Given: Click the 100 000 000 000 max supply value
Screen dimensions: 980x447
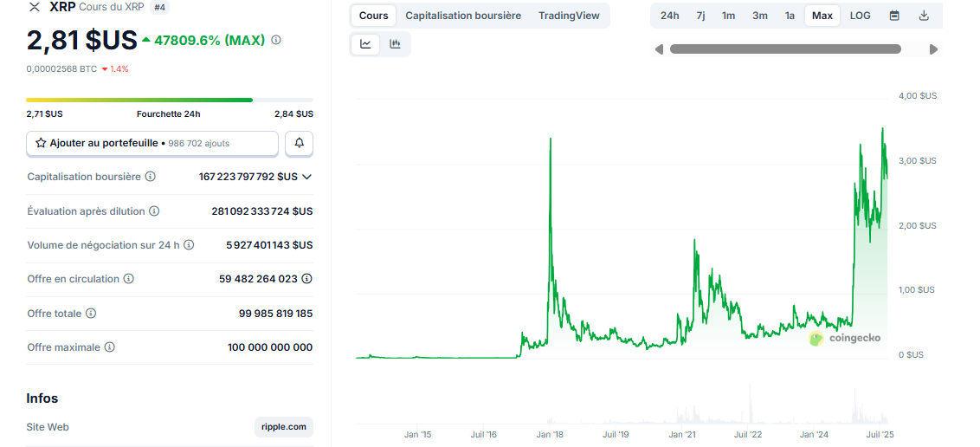Looking at the screenshot, I should [270, 347].
